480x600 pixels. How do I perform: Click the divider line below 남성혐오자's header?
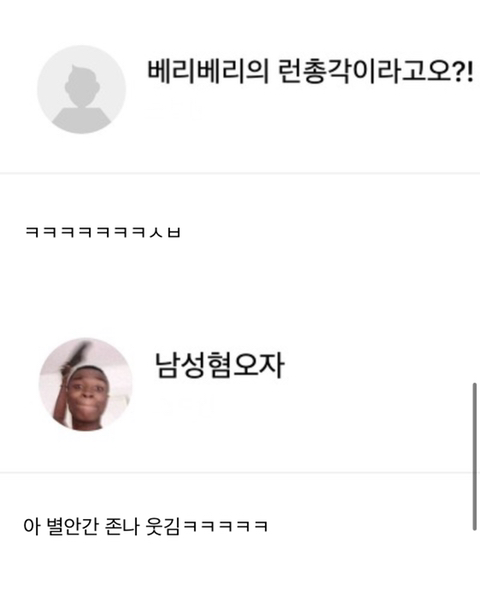coord(240,473)
